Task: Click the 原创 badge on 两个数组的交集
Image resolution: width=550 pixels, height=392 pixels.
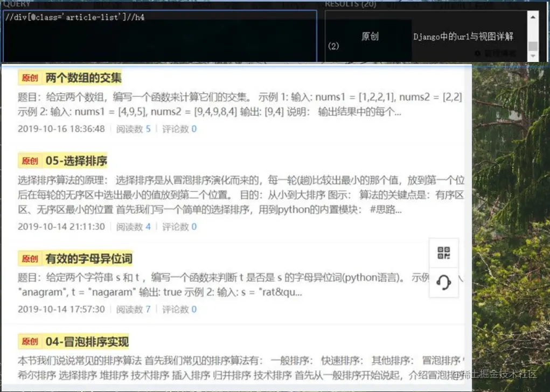Action: (30, 77)
